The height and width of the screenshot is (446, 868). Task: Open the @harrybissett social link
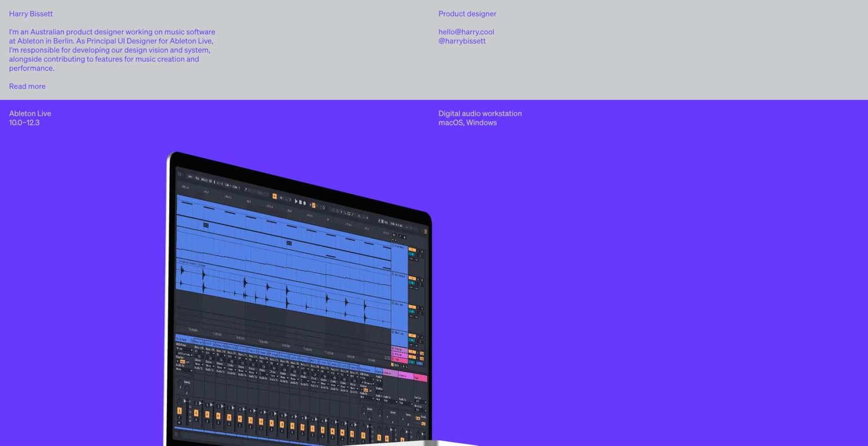point(462,41)
